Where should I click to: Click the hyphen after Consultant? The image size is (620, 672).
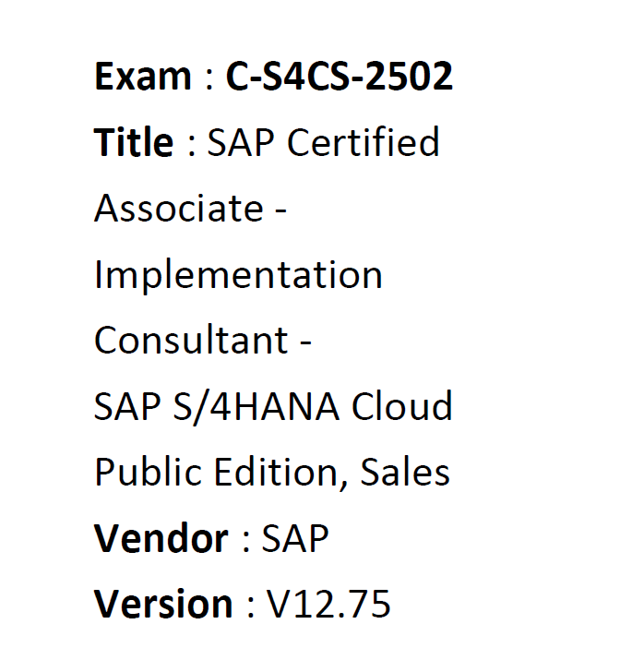[x=305, y=342]
